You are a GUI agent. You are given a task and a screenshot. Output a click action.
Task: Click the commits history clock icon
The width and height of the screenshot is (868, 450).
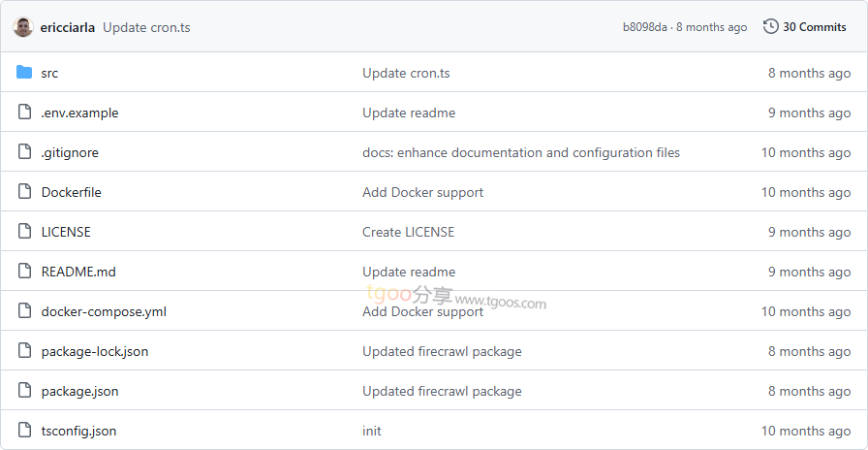[771, 27]
